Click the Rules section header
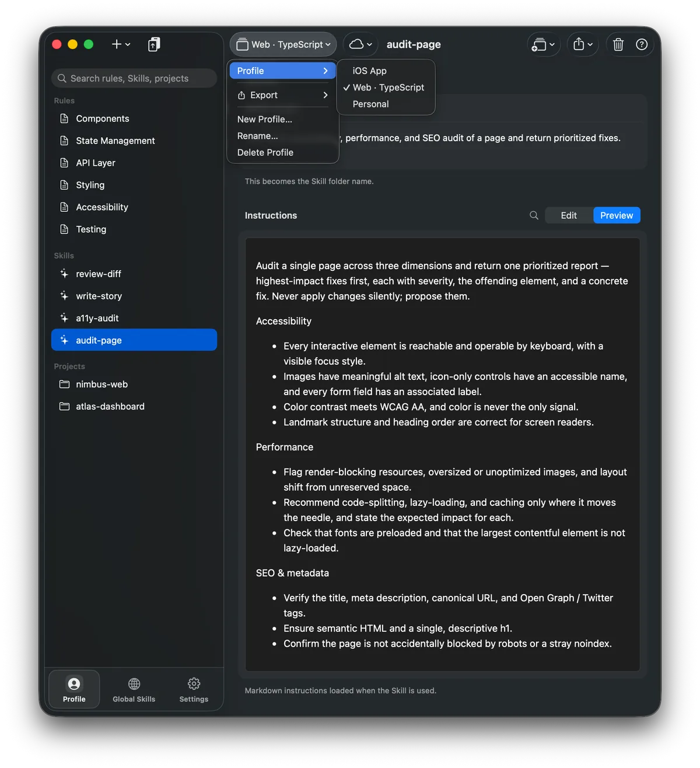Image resolution: width=700 pixels, height=768 pixels. tap(64, 100)
